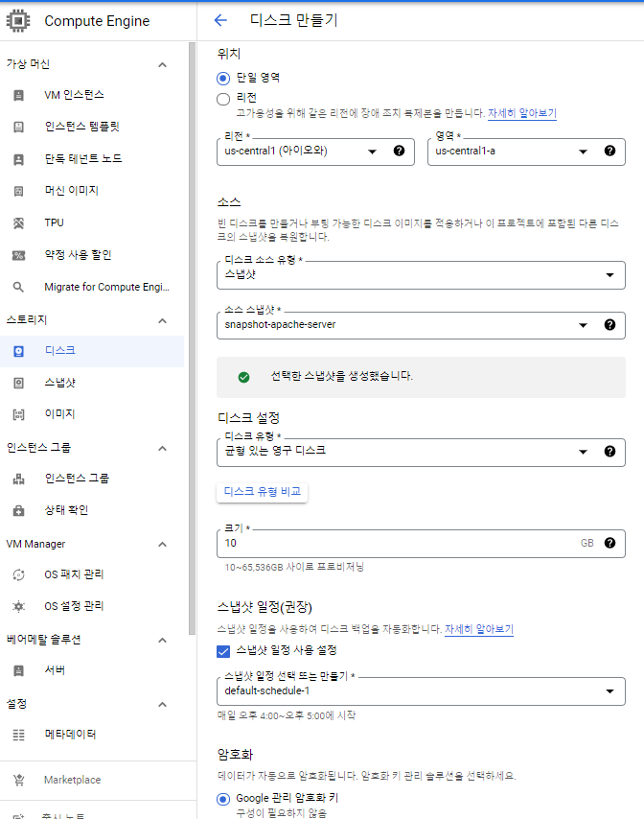Uncheck 스냅샷 일정 사용 설정 checkbox

point(223,651)
